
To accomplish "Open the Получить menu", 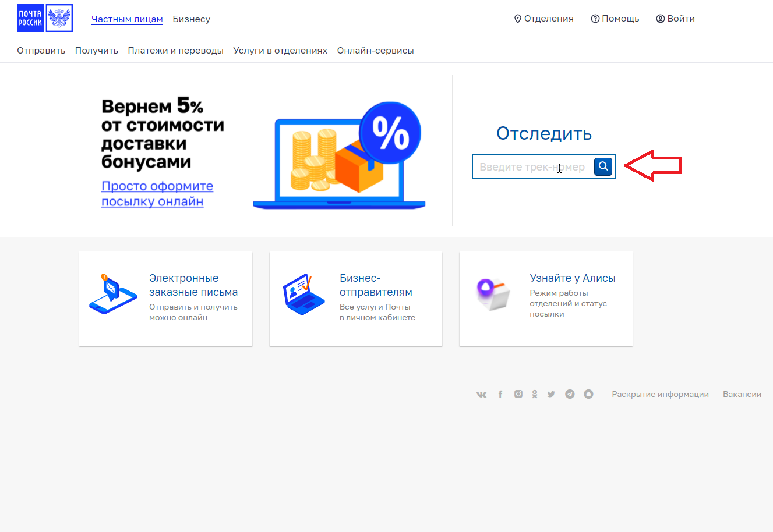I will [97, 51].
